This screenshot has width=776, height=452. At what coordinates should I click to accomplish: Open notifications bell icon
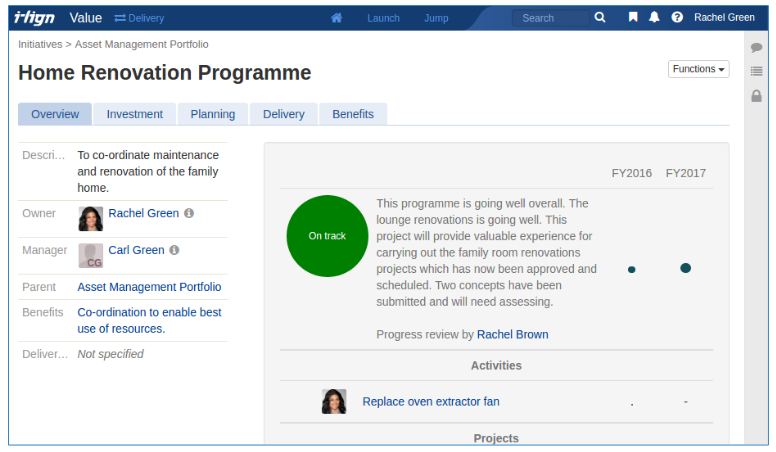654,18
